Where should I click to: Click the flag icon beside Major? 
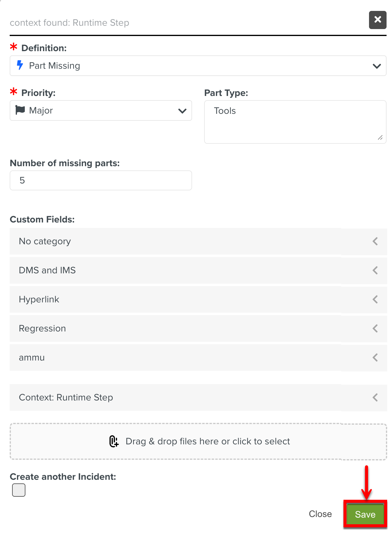pos(20,110)
